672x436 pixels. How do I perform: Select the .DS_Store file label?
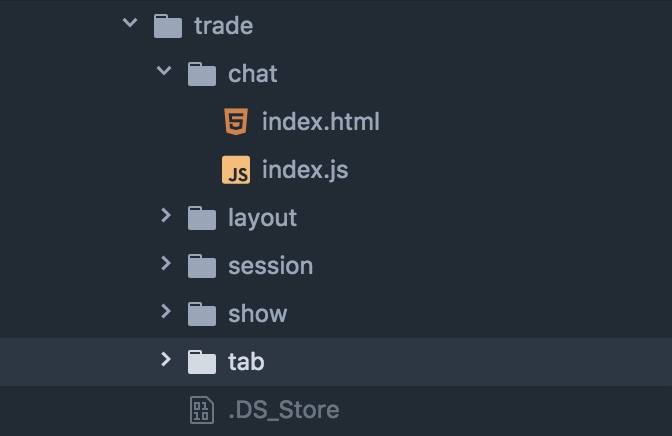(284, 410)
